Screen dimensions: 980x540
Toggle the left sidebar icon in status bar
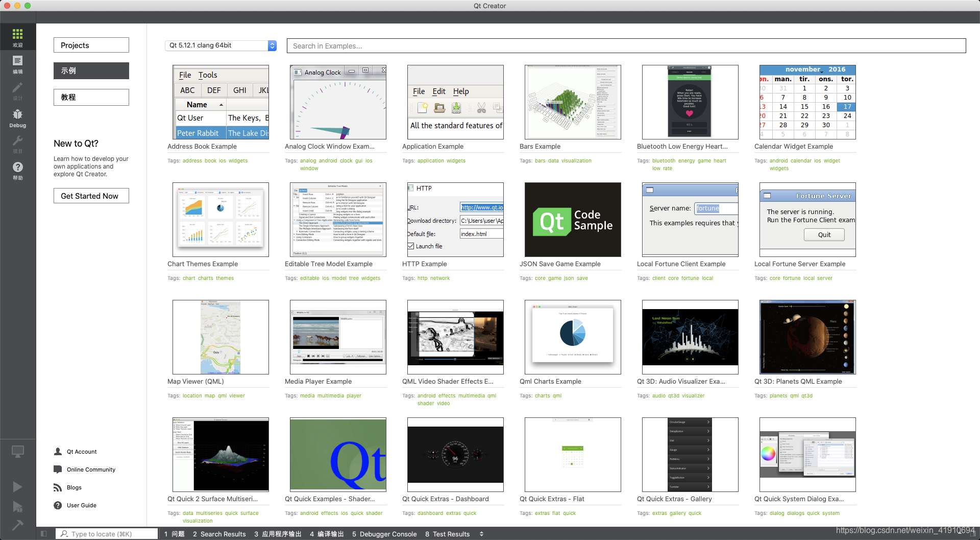coord(44,534)
